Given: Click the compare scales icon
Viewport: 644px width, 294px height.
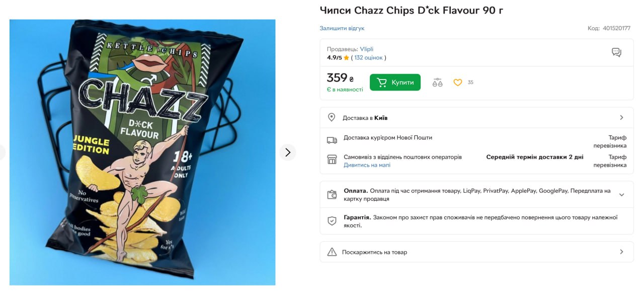Looking at the screenshot, I should click(x=437, y=83).
